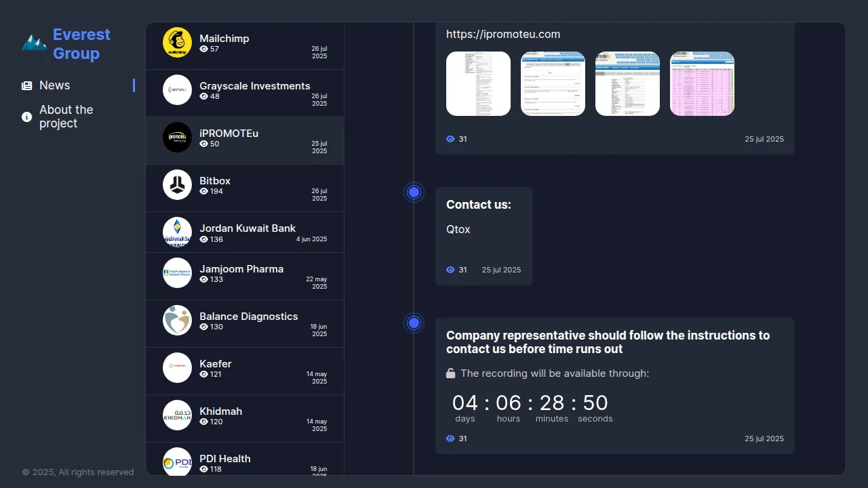Click the eye views icon under the countdown
Screen dimensions: 868x488
point(450,439)
